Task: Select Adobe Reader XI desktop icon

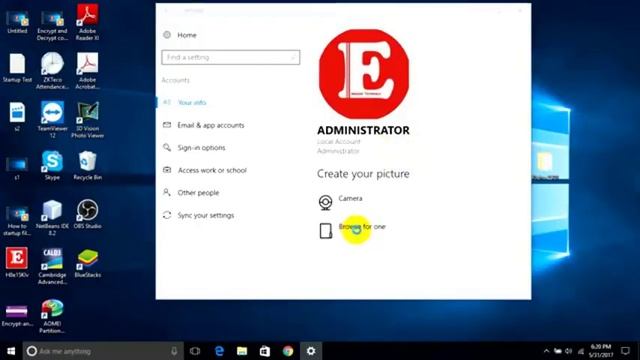Action: tap(87, 22)
